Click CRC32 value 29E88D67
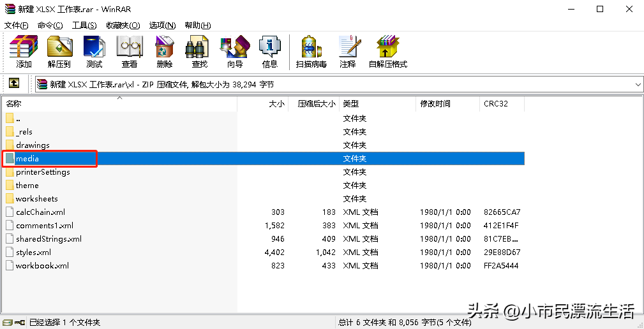 502,252
